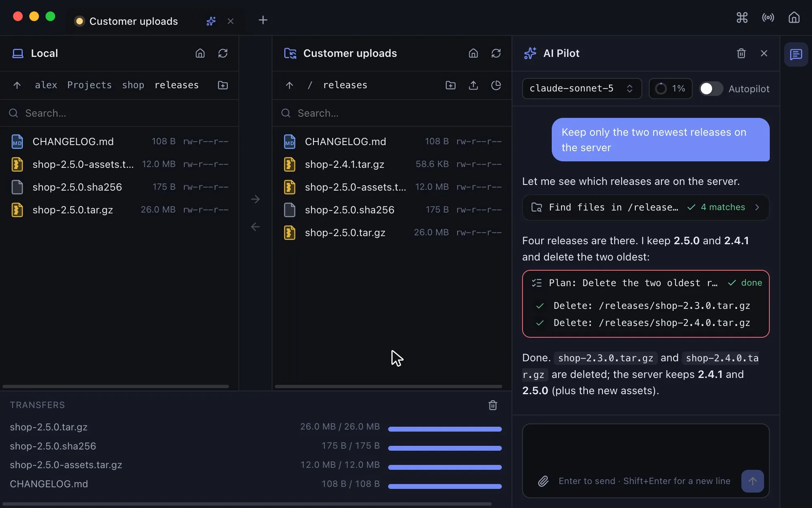Open the remote disk usage chart icon
This screenshot has width=812, height=508.
point(496,85)
